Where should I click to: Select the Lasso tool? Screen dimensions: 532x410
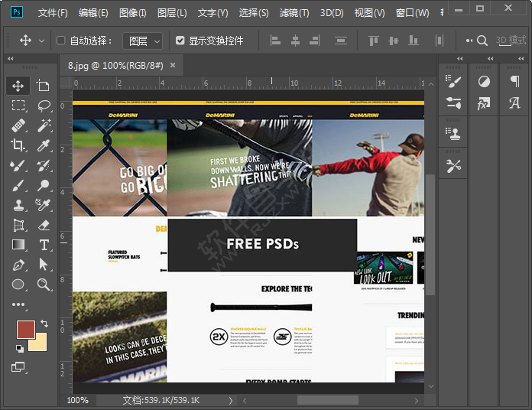pyautogui.click(x=44, y=106)
